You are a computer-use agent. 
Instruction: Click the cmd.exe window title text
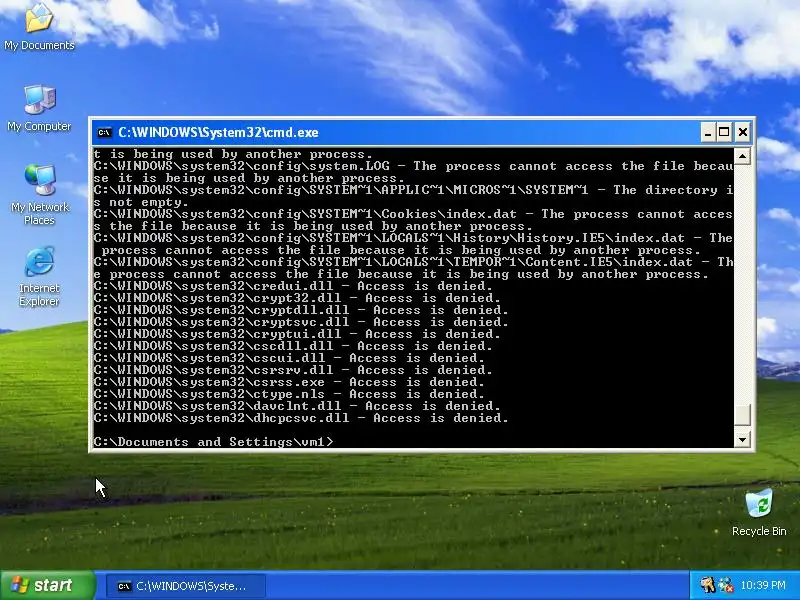[x=218, y=133]
